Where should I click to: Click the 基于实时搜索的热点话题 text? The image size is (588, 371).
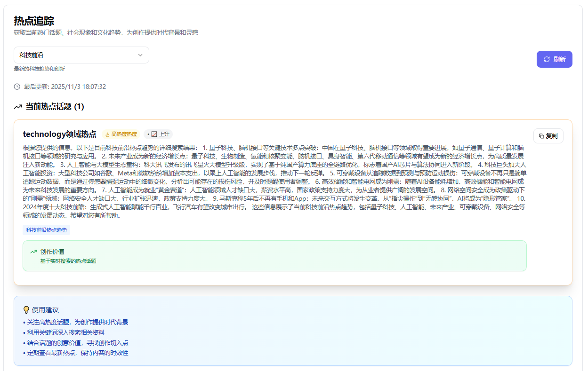(x=68, y=261)
